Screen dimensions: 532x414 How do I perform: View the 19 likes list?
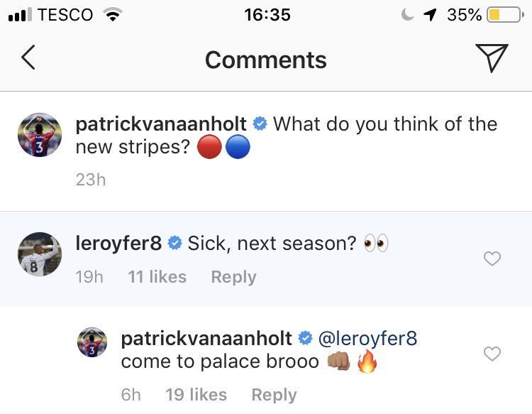click(x=196, y=395)
